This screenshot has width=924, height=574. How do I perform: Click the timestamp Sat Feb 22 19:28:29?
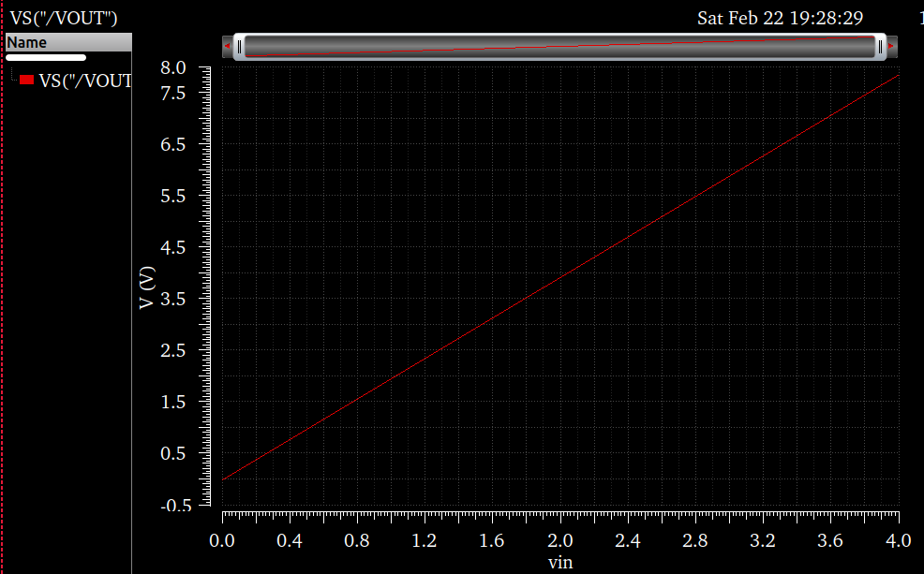coord(781,18)
